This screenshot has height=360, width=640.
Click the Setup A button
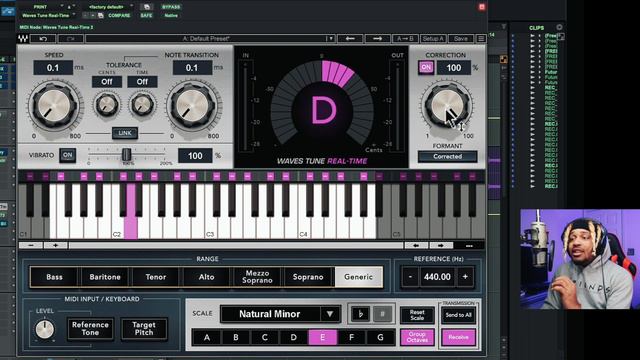coord(433,38)
